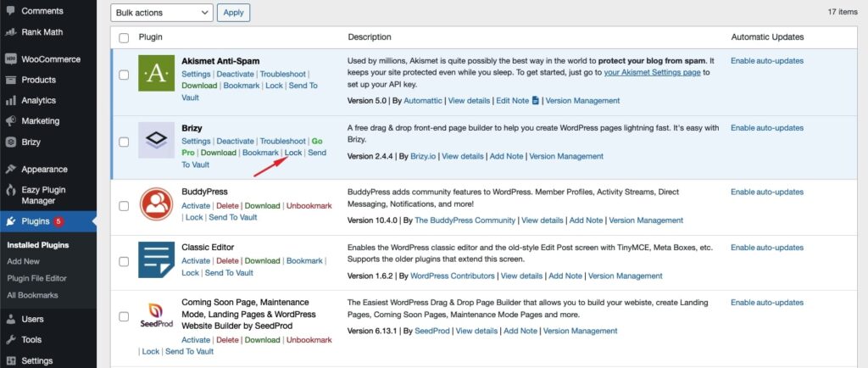Click the note icon beside Akismet Edit Note
This screenshot has height=368, width=868.
[536, 100]
